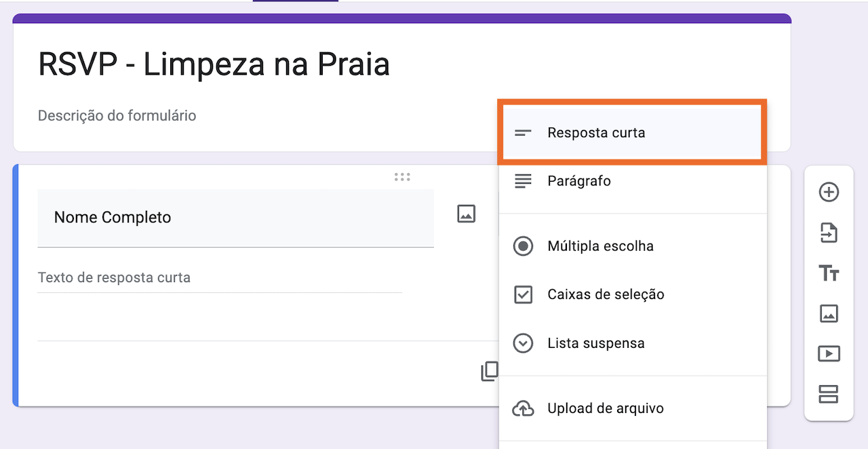Screen dimensions: 868x449
Task: Choose Lista suspensa question type
Action: 595,343
